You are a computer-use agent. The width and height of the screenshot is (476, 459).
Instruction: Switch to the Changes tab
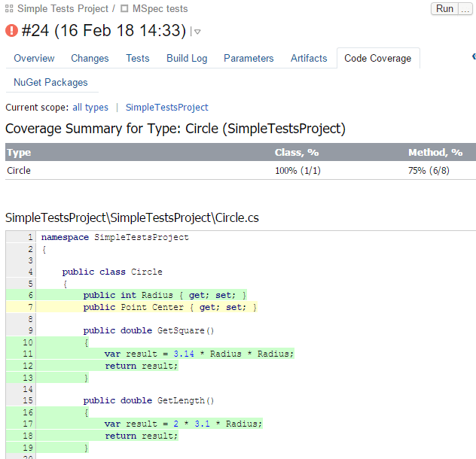tap(90, 58)
